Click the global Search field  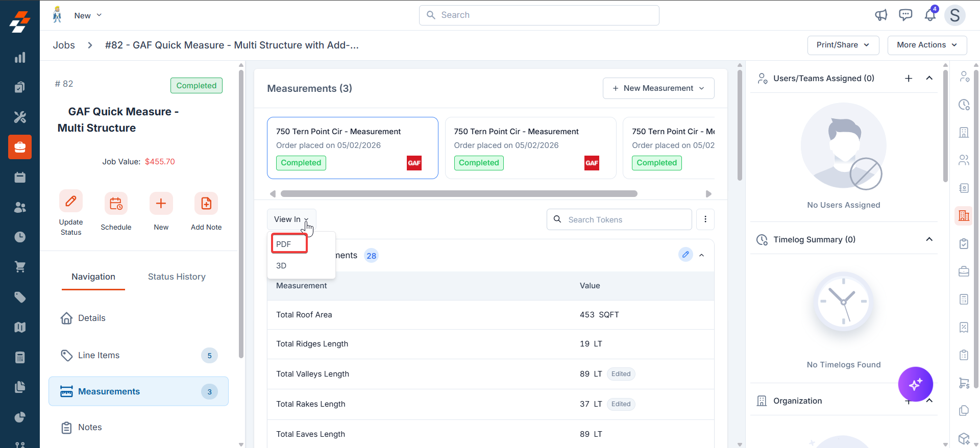(539, 15)
